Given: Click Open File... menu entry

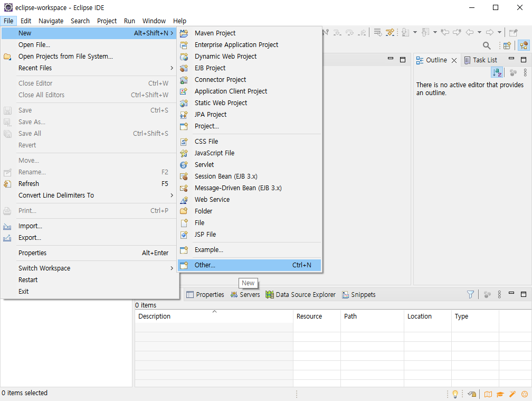Looking at the screenshot, I should click(89, 45).
